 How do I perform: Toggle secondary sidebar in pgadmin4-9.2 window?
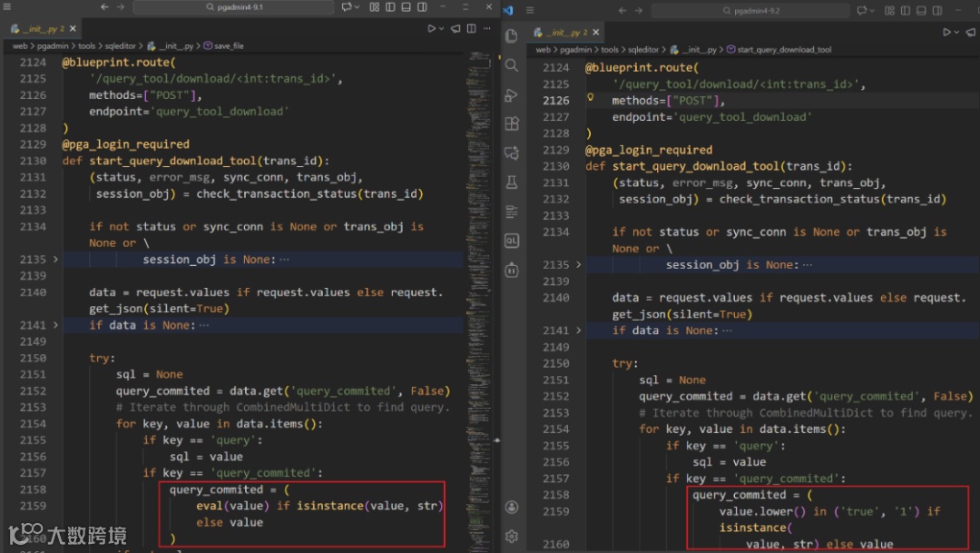(937, 10)
